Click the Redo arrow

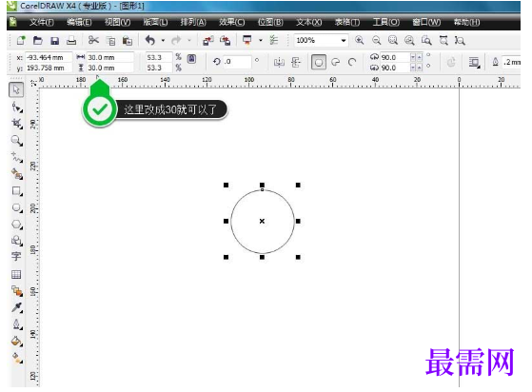pyautogui.click(x=176, y=41)
